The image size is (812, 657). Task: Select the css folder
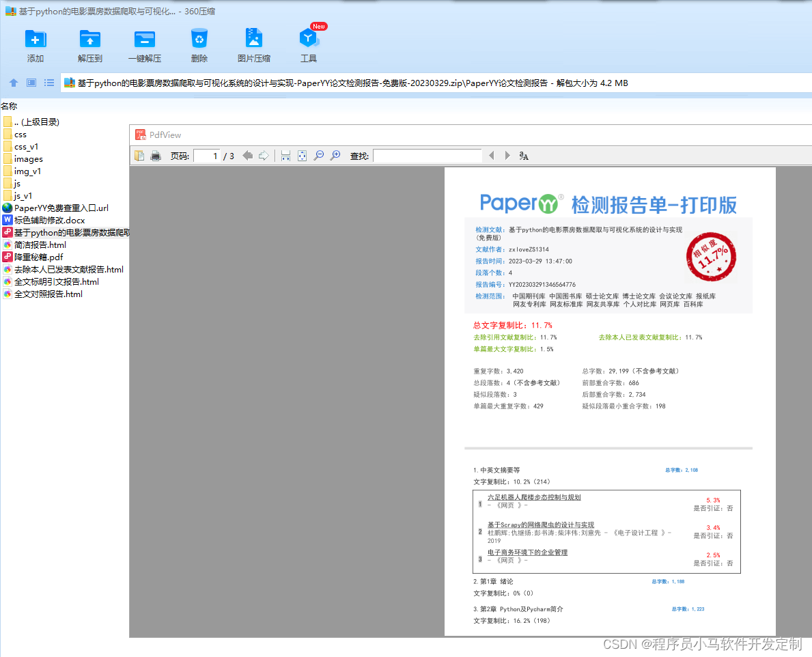15,135
